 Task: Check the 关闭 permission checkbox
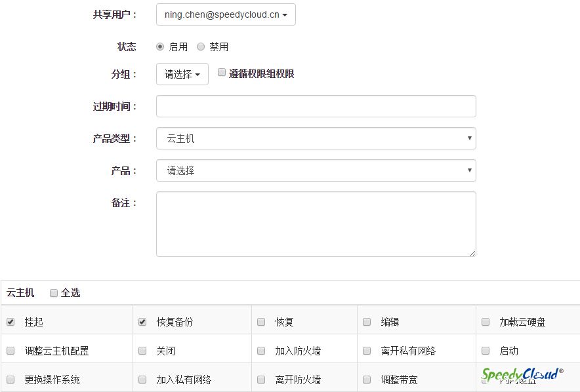(x=142, y=351)
